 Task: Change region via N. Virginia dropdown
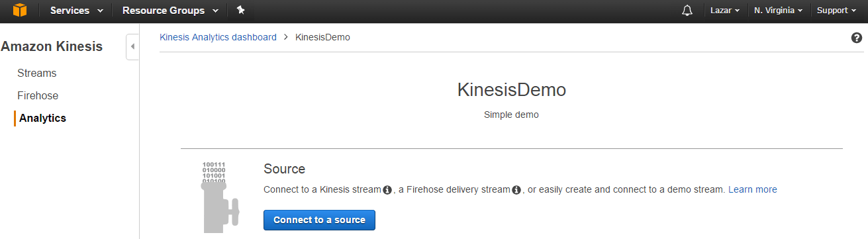coord(779,11)
